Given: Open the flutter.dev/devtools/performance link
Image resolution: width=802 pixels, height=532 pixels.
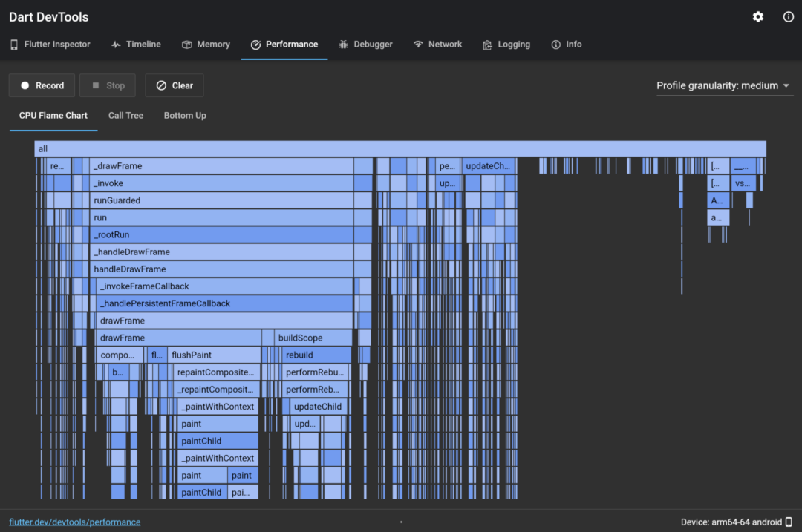Looking at the screenshot, I should (x=74, y=522).
